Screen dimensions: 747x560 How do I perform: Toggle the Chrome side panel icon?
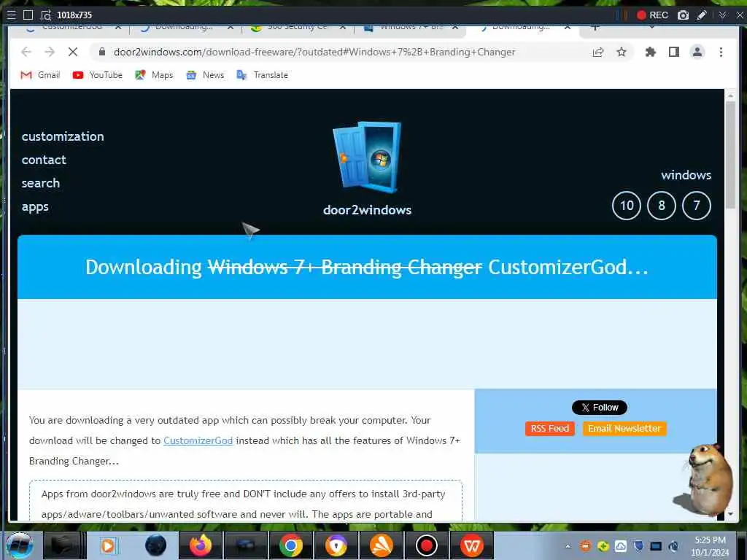(x=673, y=52)
